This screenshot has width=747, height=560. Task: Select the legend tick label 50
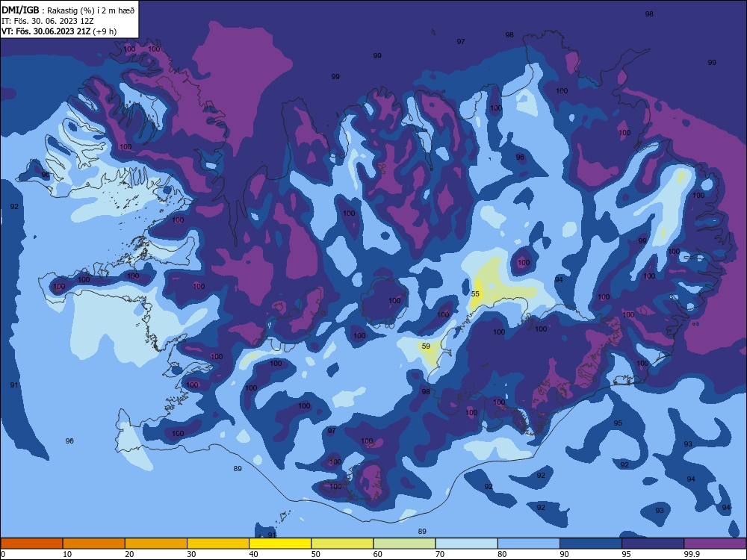pyautogui.click(x=316, y=554)
